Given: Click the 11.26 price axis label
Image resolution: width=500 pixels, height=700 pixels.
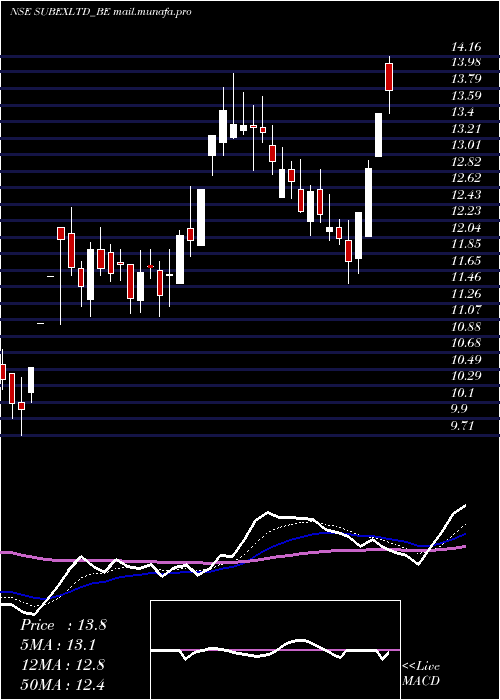Looking at the screenshot, I should (467, 294).
